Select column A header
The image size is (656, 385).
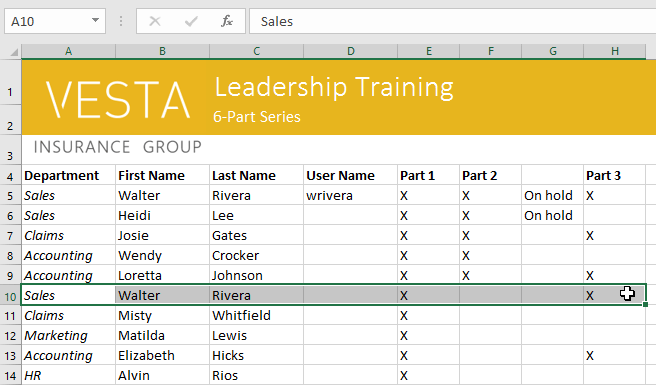[69, 51]
